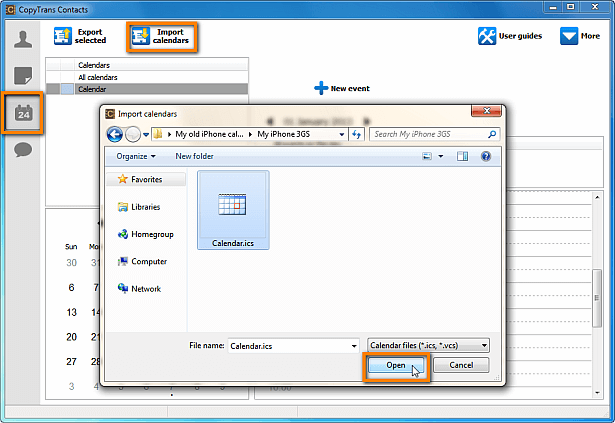
Task: Click Import calendars toolbar button
Action: click(161, 36)
